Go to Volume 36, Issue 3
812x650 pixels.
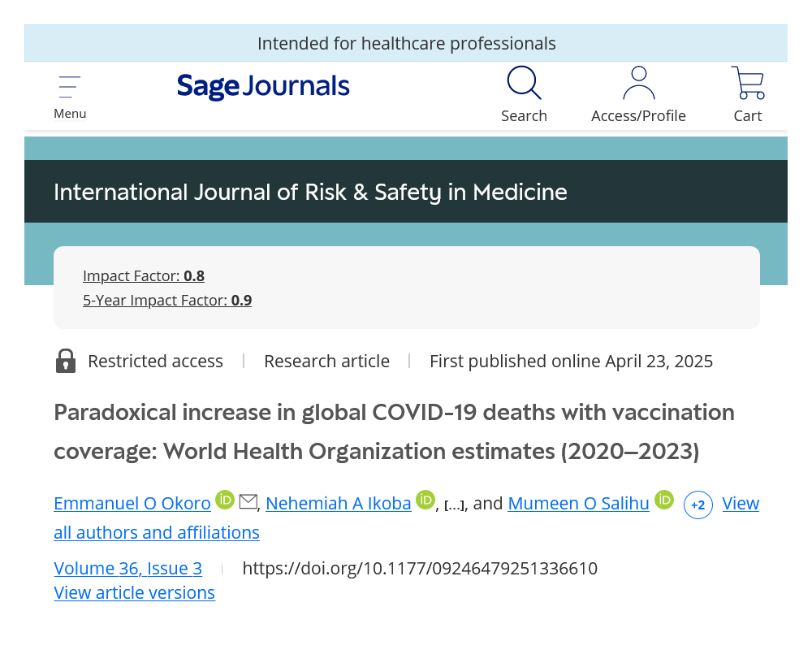128,569
